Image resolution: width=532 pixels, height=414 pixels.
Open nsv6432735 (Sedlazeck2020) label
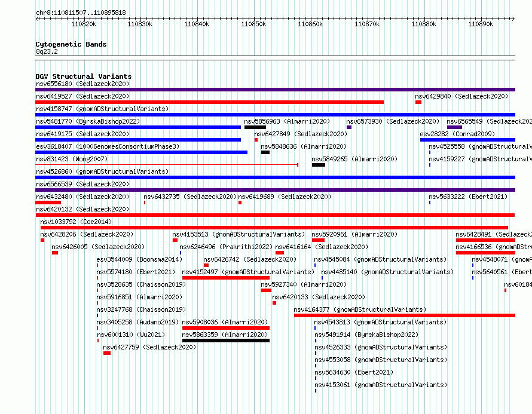coord(190,197)
